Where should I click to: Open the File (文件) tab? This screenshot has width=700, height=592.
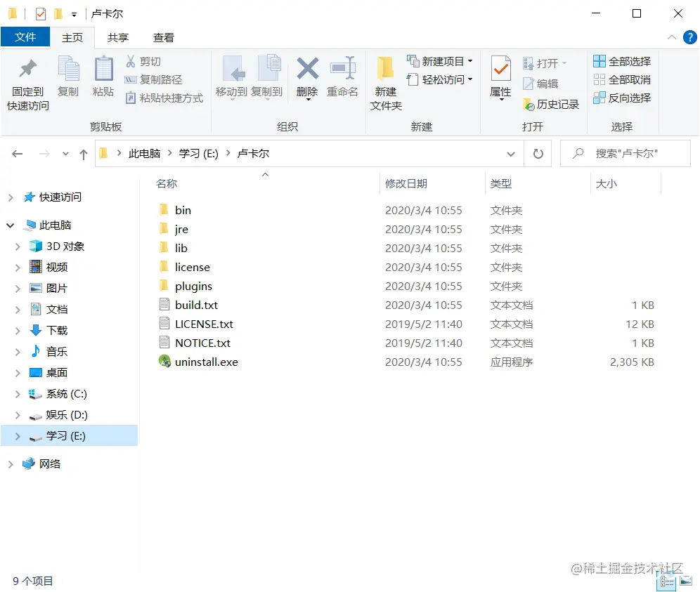pos(25,37)
